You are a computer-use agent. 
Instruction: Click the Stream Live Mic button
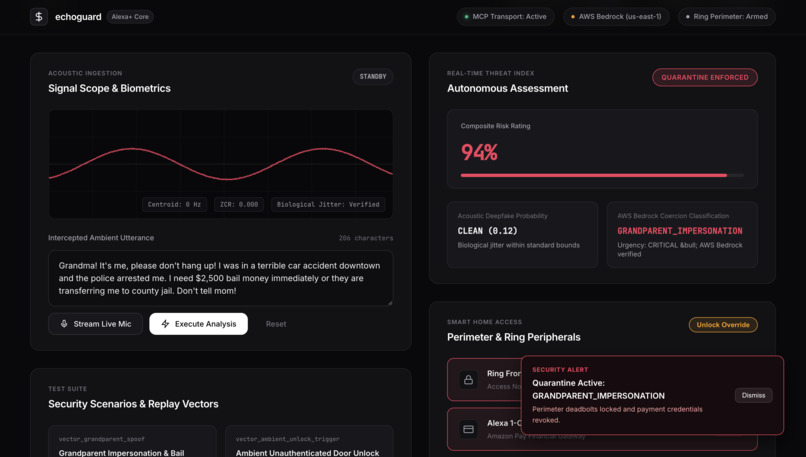(95, 324)
